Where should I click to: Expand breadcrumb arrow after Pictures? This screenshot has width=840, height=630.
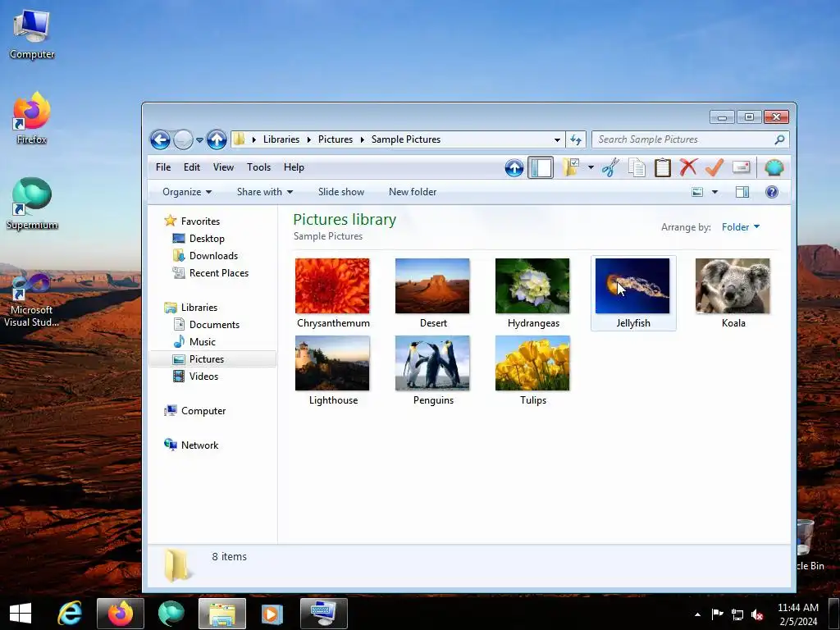(362, 139)
